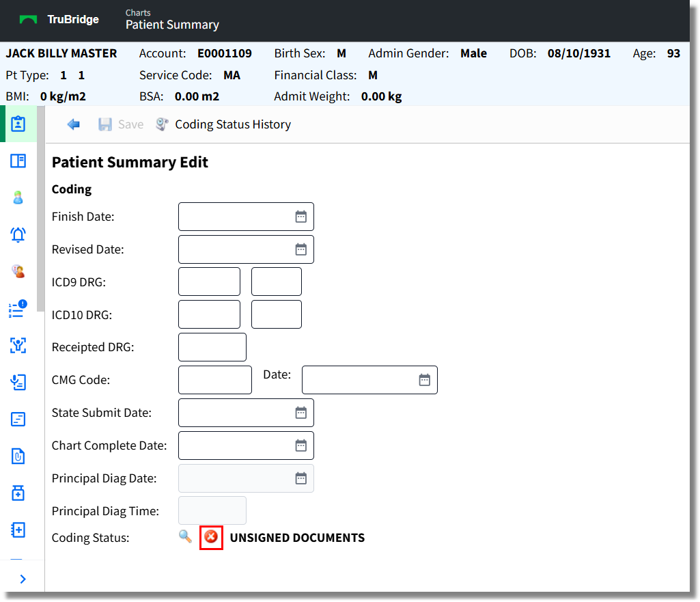
Task: Click the sidebar vertical scrollbar
Action: 40,209
